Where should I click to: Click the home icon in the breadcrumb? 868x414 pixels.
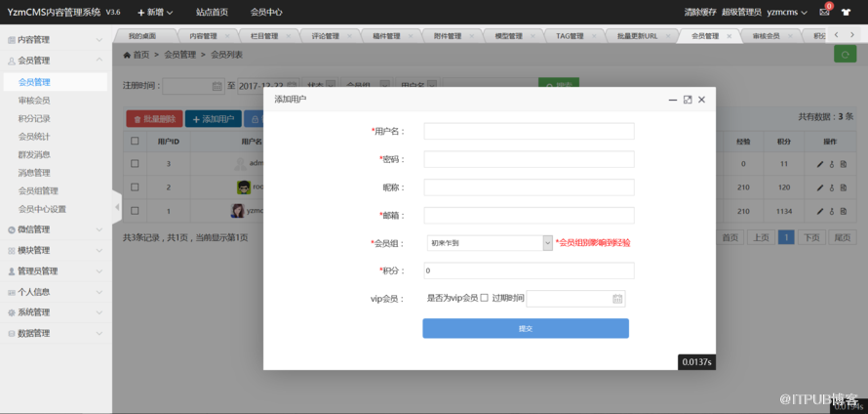coord(127,55)
